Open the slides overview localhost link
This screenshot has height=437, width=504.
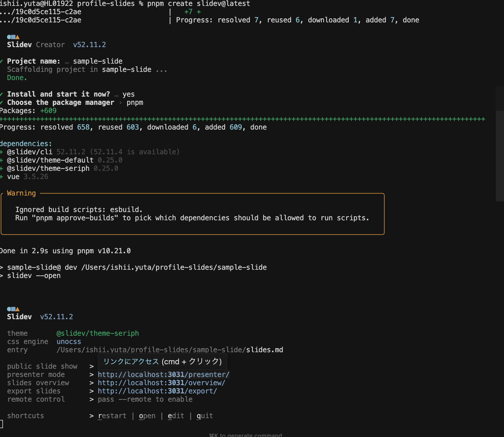click(x=161, y=383)
